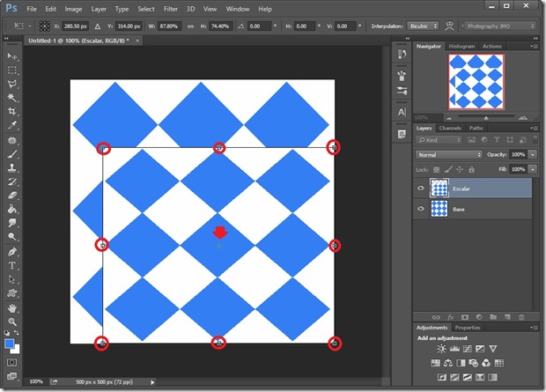Screen dimensions: 546x392
Task: Select the Hand tool
Action: click(11, 308)
